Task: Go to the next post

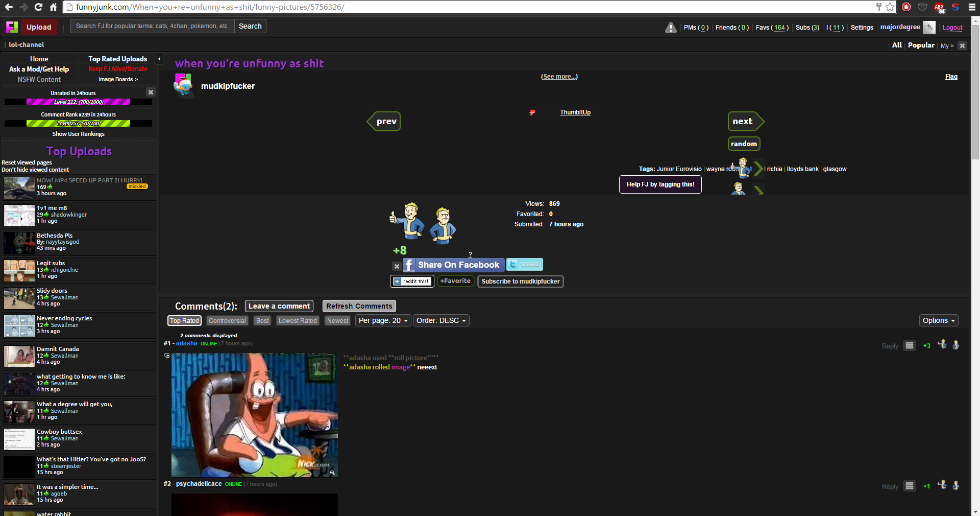Action: [x=744, y=122]
